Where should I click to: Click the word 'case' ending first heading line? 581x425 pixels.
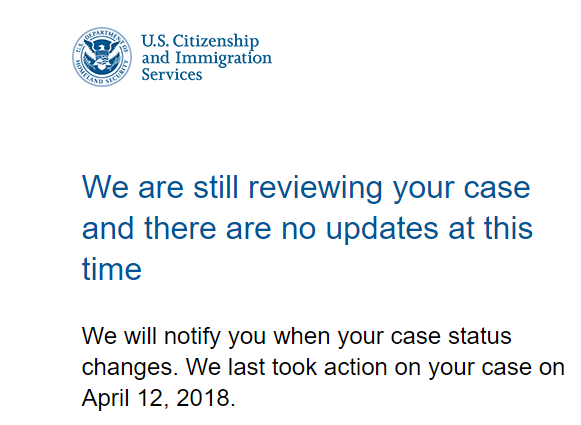[497, 188]
